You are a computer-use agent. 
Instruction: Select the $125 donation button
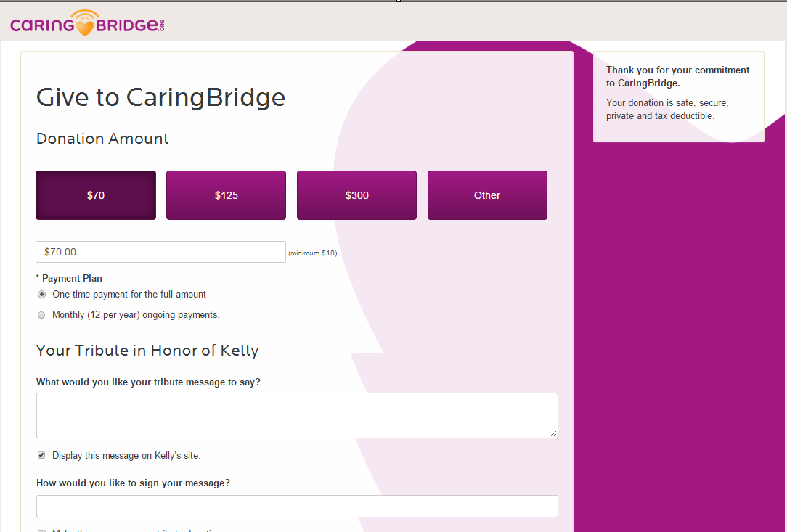pyautogui.click(x=226, y=195)
